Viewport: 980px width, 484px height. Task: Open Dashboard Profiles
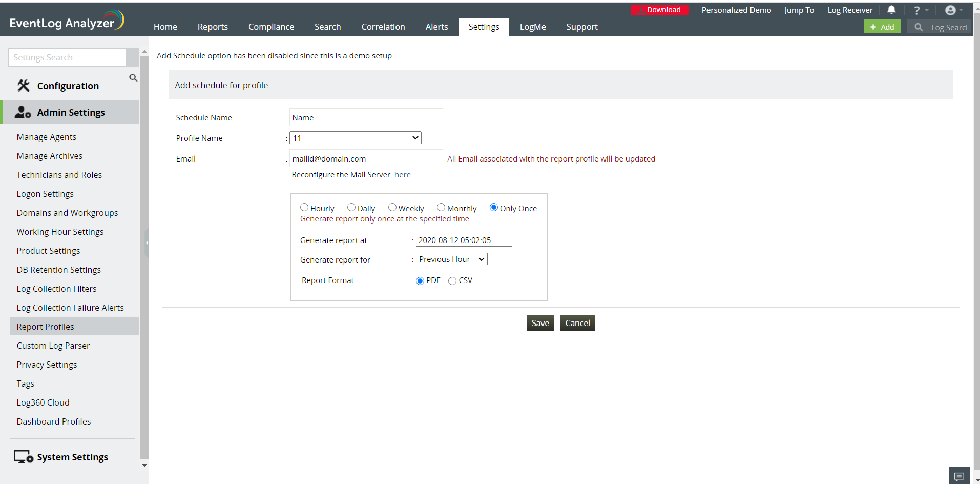[x=54, y=421]
